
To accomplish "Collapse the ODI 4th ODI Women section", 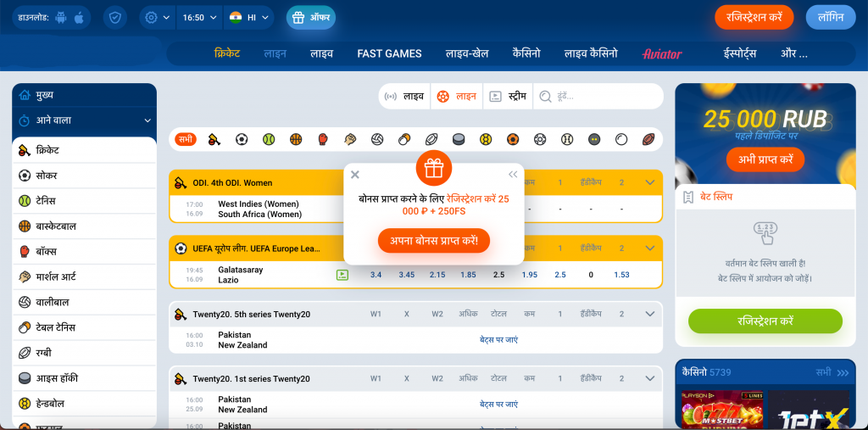I will [650, 182].
